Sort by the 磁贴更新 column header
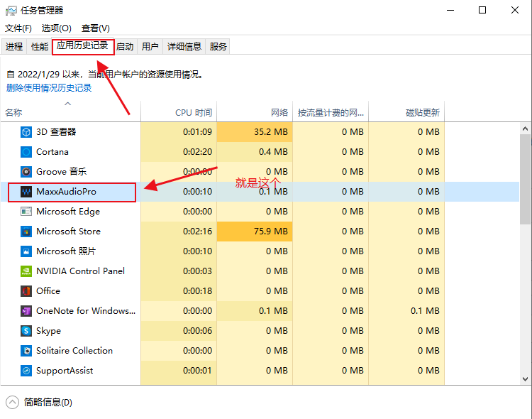The width and height of the screenshot is (532, 419). 406,111
